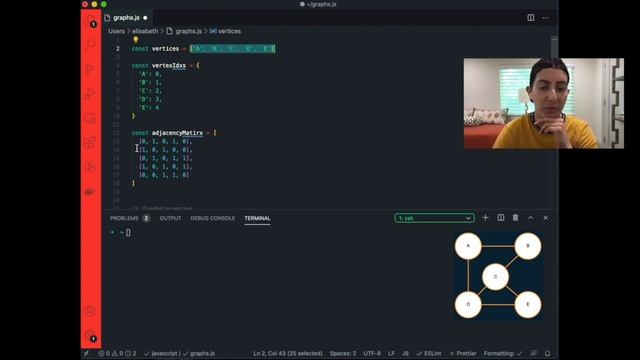640x360 pixels.
Task: Switch to the Debug Console tab
Action: click(213, 218)
